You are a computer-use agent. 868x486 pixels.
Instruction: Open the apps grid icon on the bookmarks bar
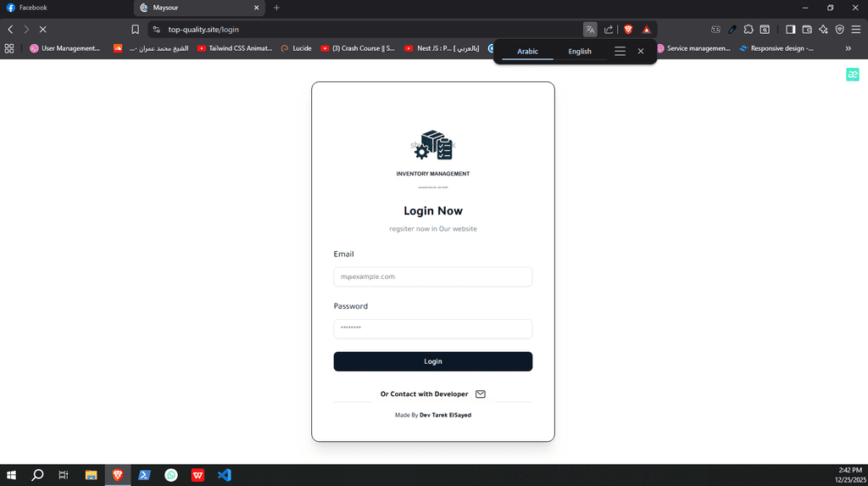8,48
